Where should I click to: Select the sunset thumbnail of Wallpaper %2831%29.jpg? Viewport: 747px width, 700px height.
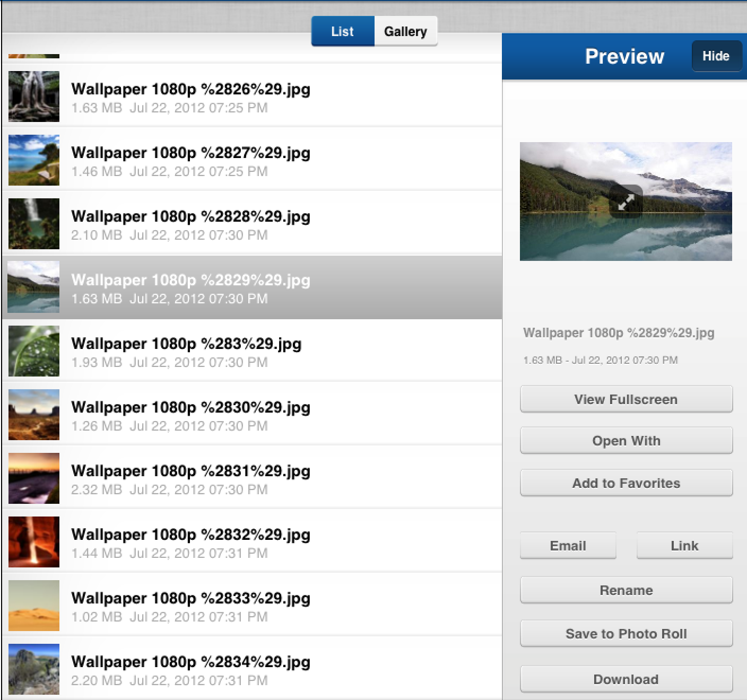click(x=34, y=478)
